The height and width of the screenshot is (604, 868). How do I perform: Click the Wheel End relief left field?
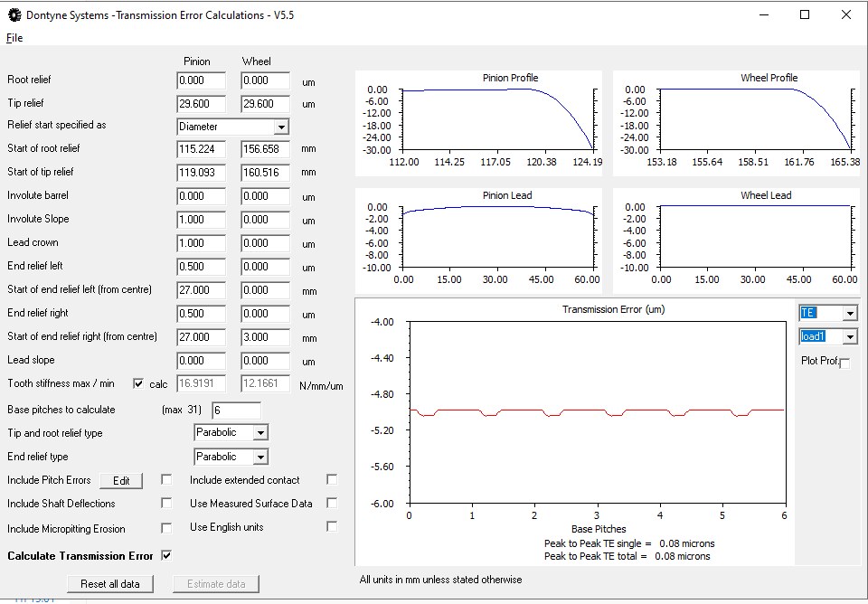[x=266, y=267]
